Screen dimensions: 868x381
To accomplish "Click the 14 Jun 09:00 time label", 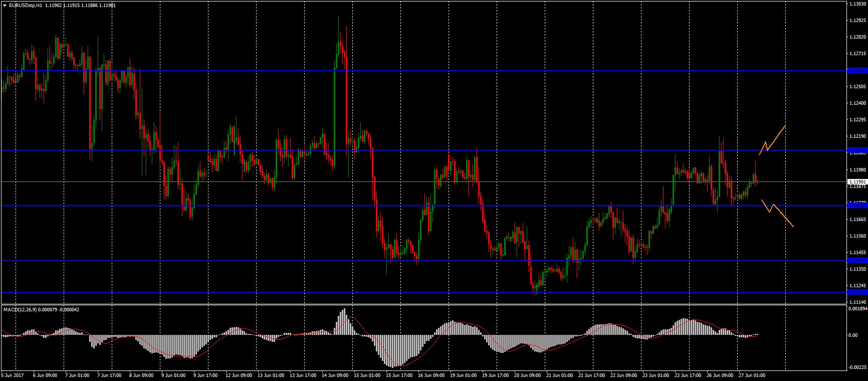I will coord(335,375).
